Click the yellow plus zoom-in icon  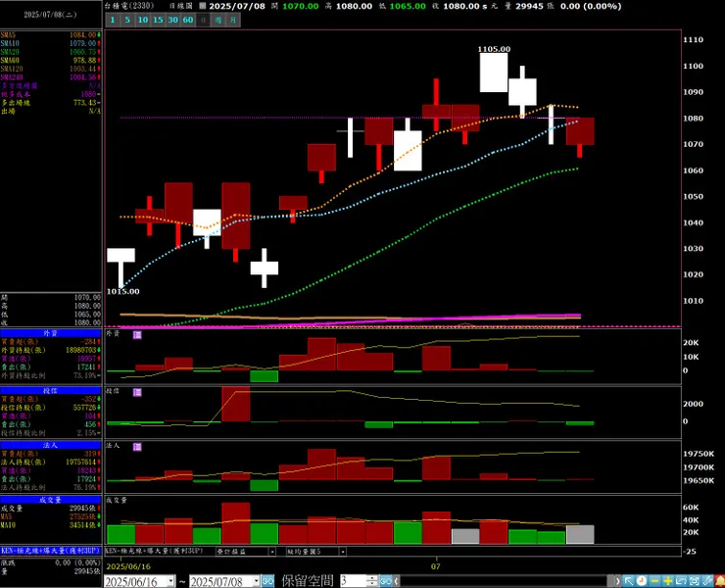[x=667, y=581]
